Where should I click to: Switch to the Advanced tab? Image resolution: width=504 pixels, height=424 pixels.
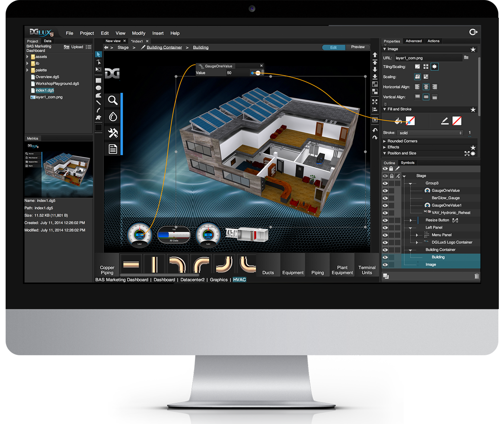point(413,41)
